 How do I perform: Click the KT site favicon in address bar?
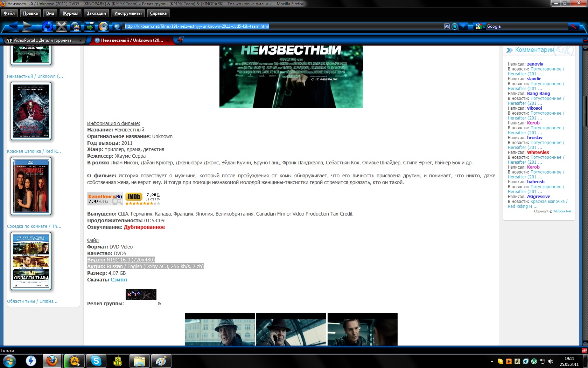(117, 26)
